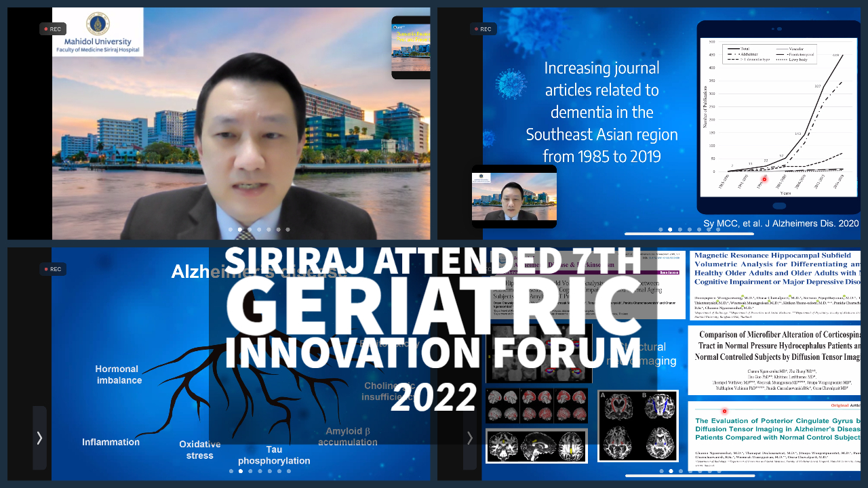
Task: Click the REC badge on the Alzheimer's disease slide
Action: click(53, 269)
